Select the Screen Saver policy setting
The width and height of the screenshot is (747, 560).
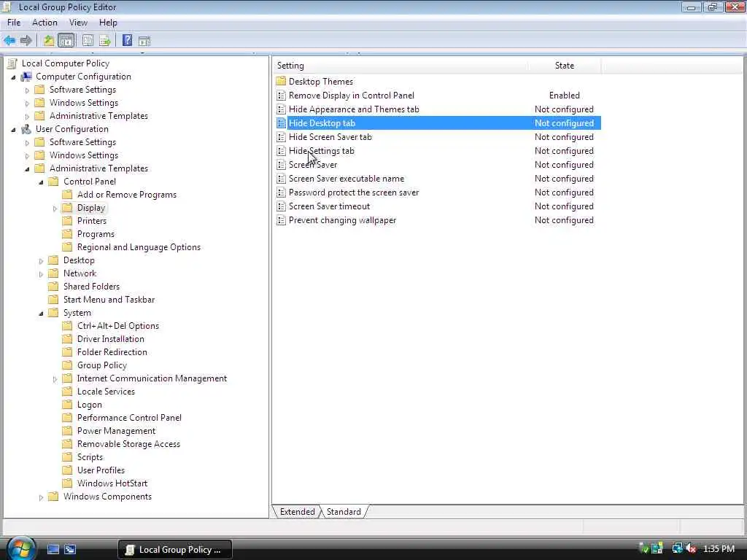313,165
